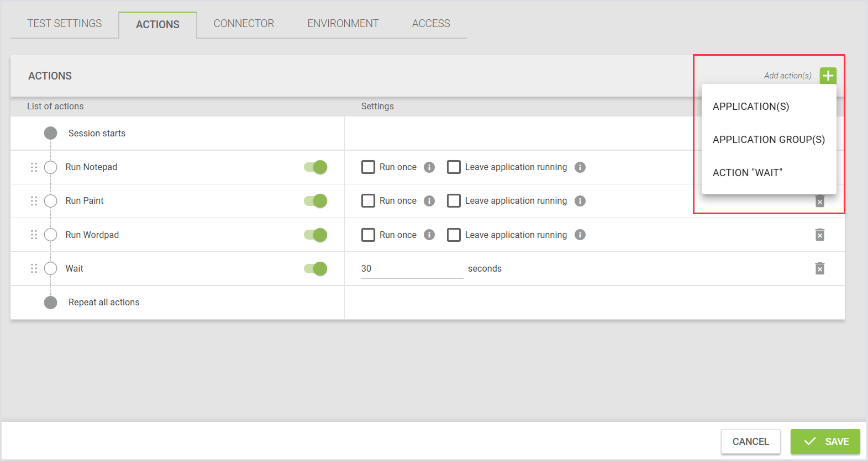The image size is (868, 461).
Task: Click the Wait seconds input field
Action: 412,268
